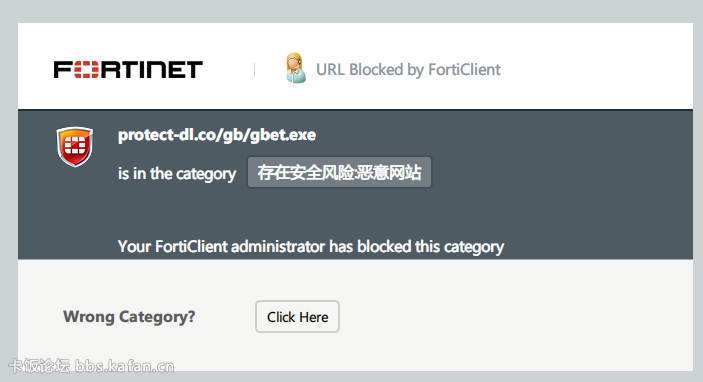Click the bbs.kafan.cn watermark text

pyautogui.click(x=124, y=366)
